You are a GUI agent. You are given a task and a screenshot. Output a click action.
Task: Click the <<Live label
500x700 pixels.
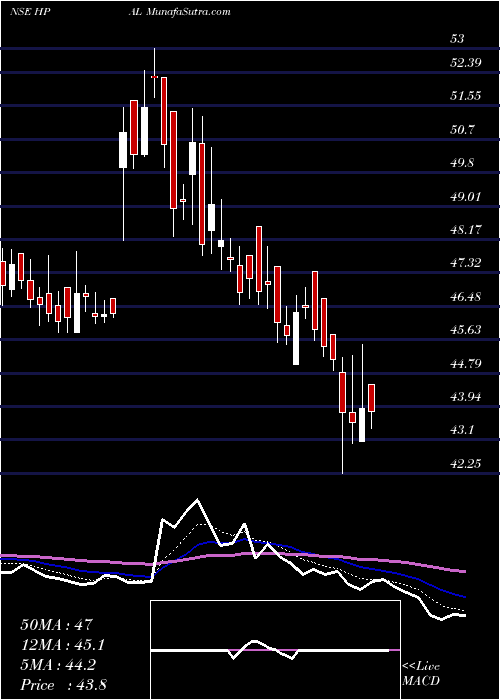[421, 667]
